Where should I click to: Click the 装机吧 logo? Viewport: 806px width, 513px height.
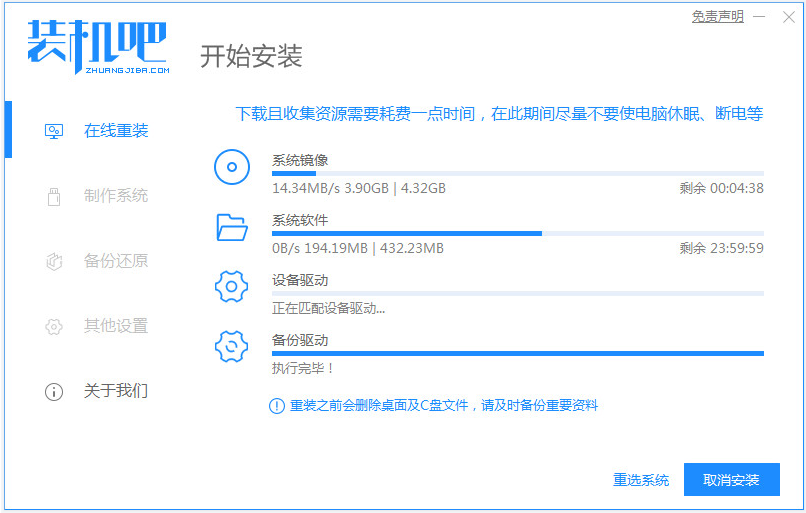coord(98,47)
